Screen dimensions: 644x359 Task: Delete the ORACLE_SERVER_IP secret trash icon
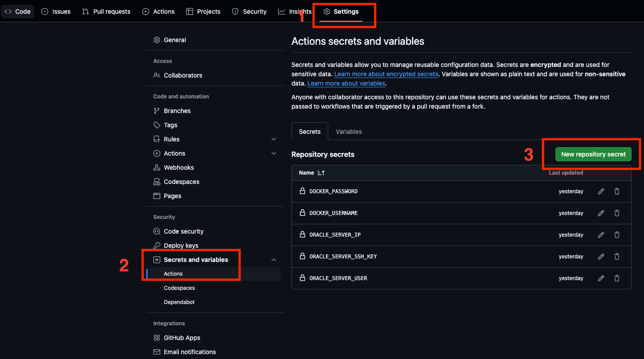(617, 235)
